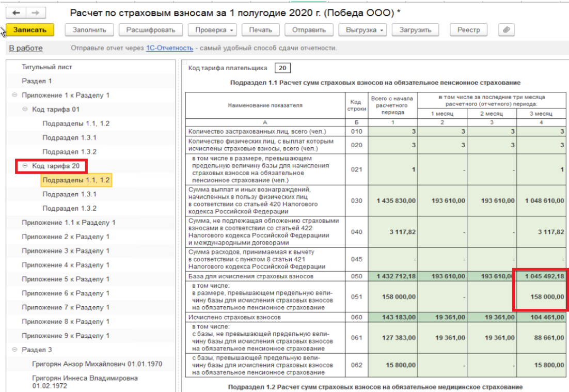
Task: Click row 040 total cell 3 117,82
Action: pos(393,232)
